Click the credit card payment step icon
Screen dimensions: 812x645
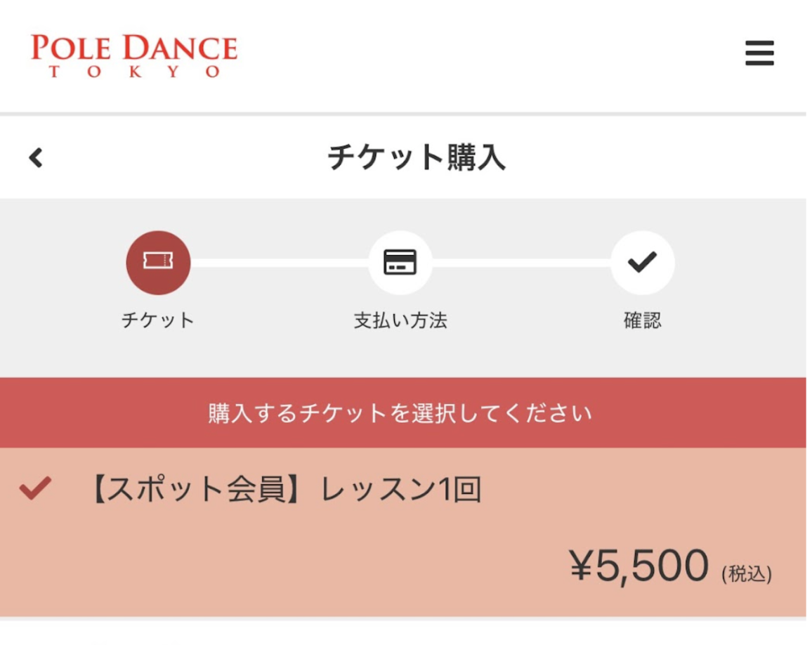(x=400, y=263)
